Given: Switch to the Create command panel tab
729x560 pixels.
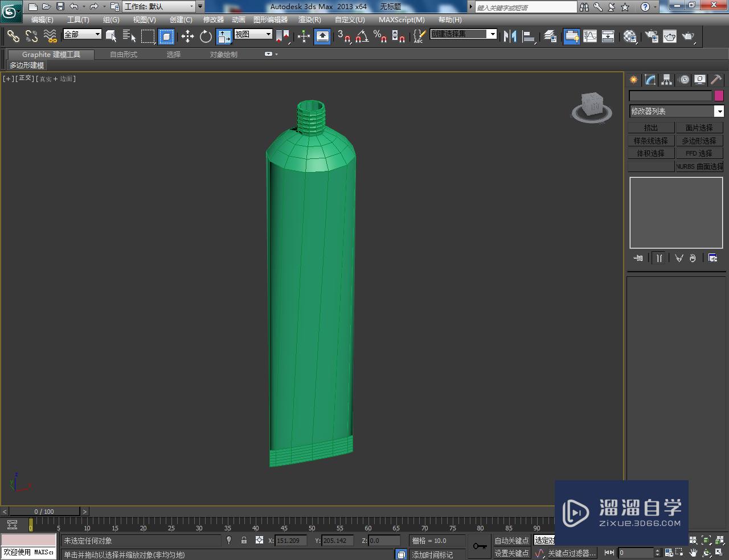Looking at the screenshot, I should [633, 80].
